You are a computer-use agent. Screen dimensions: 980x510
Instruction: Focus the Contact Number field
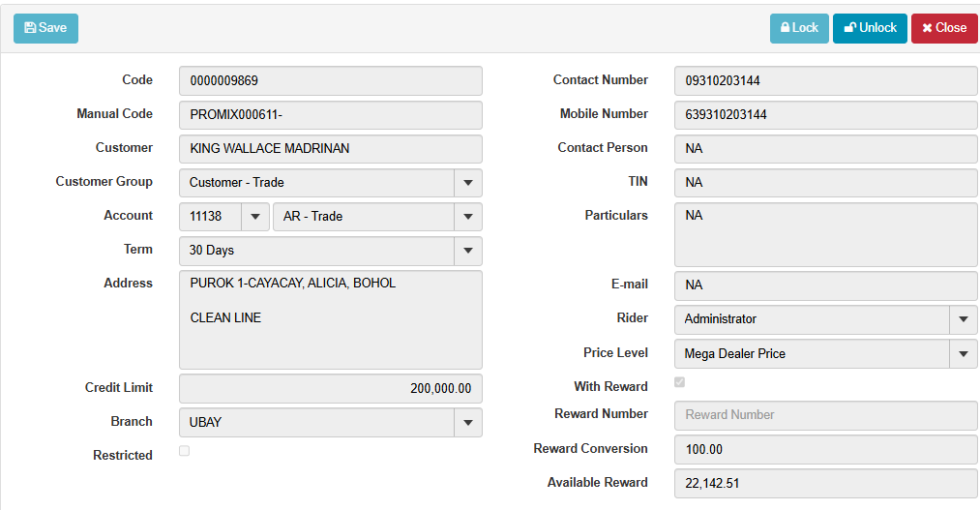(825, 81)
